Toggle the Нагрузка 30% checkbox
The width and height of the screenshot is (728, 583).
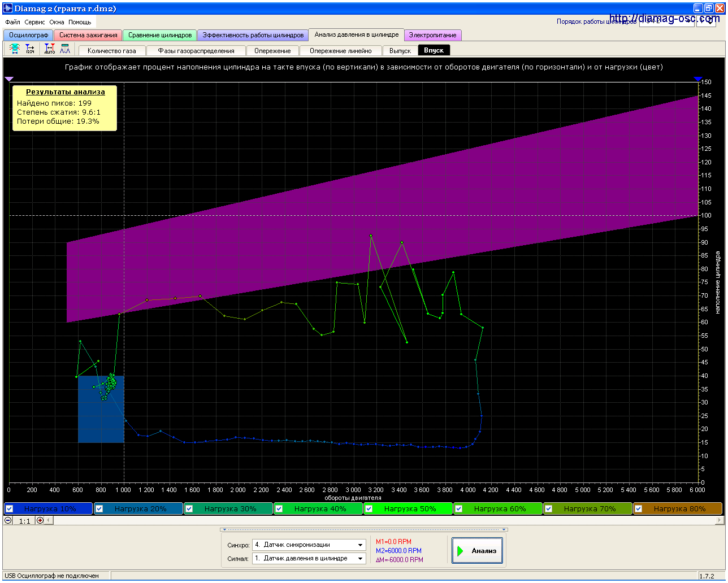189,508
